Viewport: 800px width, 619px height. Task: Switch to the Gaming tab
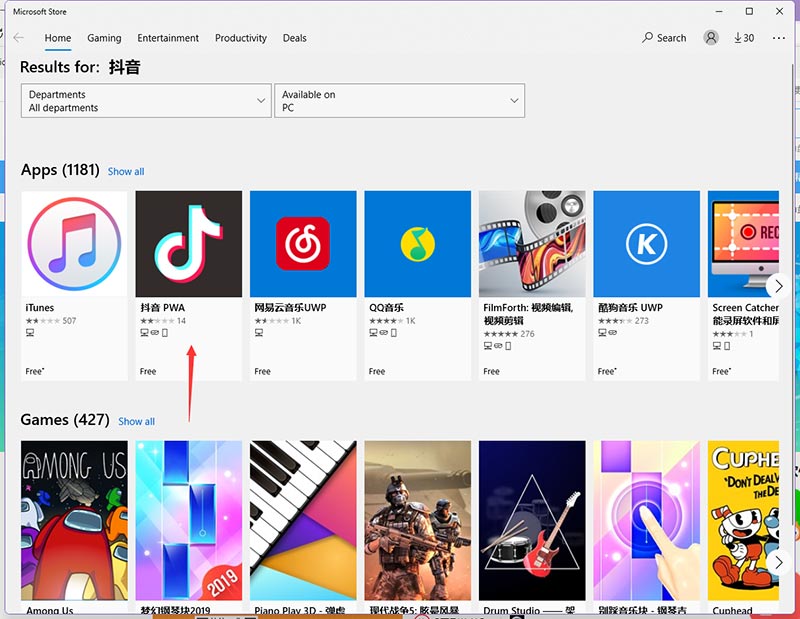click(104, 38)
